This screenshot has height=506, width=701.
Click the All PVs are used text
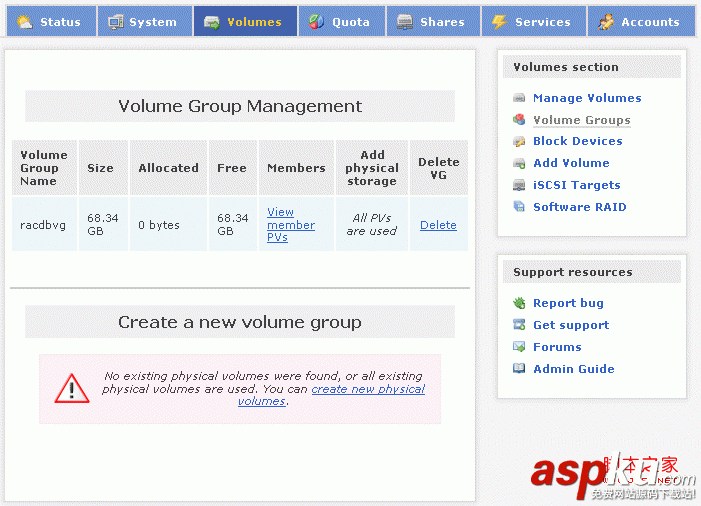(x=372, y=224)
